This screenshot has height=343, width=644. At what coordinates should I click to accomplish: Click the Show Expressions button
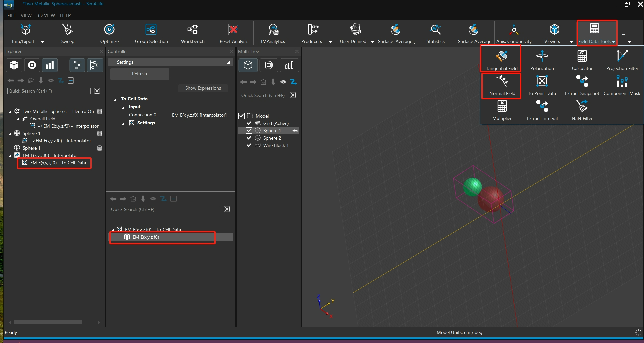pyautogui.click(x=203, y=88)
